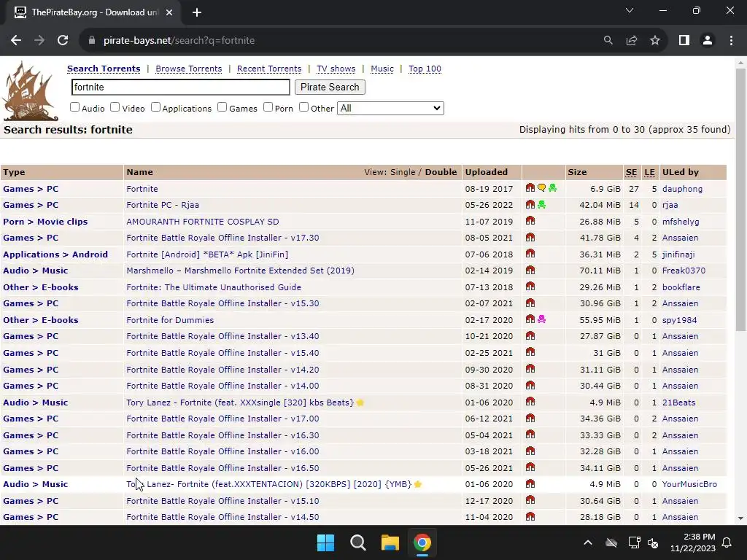The height and width of the screenshot is (560, 747).
Task: Open uploader jinifinaji profile link
Action: [x=678, y=254]
